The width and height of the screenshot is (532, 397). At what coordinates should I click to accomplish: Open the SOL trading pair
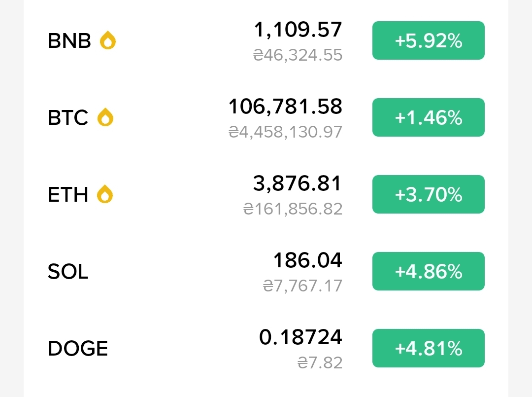point(266,271)
